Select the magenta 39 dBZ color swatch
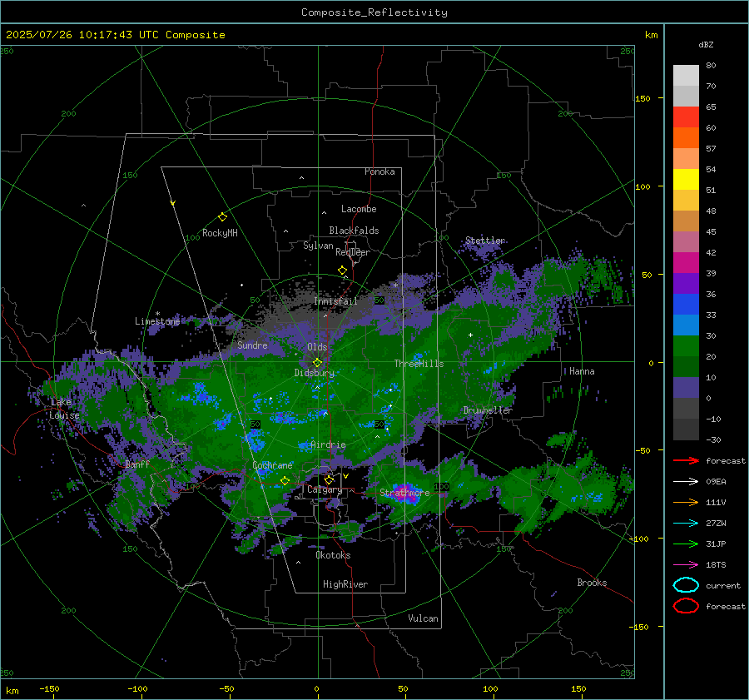Screen dimensions: 749x700 coord(686,262)
